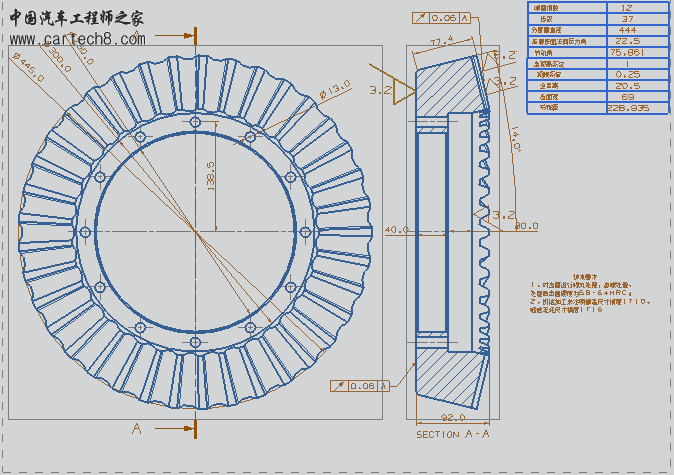Click the 58-64HRC hardness note text

point(605,293)
